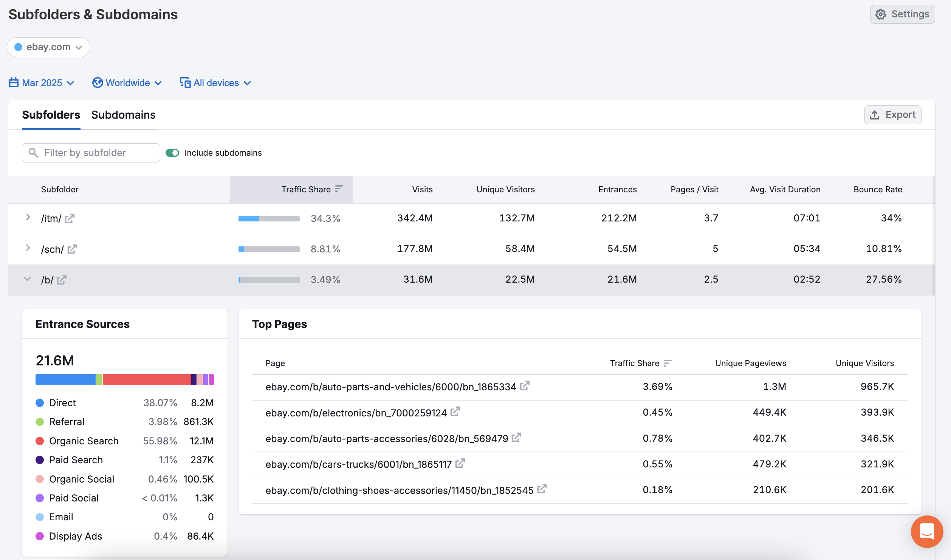The image size is (951, 560).
Task: Open external link icon next to /b/
Action: pyautogui.click(x=62, y=280)
